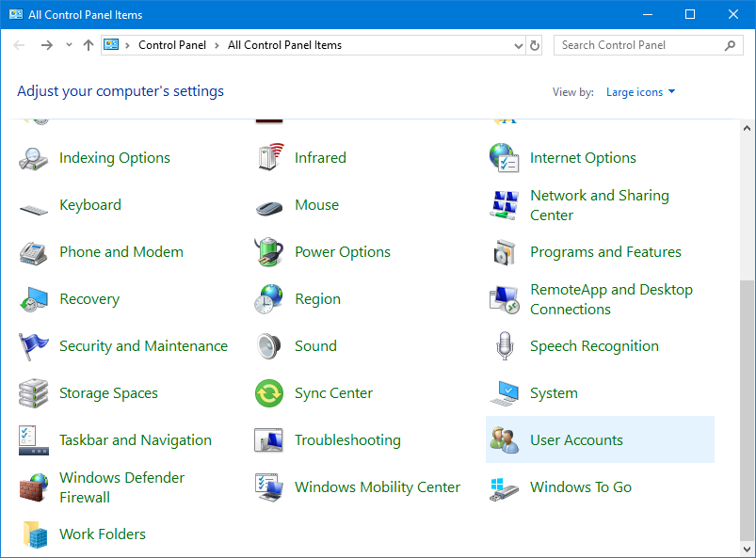Screen dimensions: 756x558
Task: Open the Indexing Options link
Action: [115, 158]
